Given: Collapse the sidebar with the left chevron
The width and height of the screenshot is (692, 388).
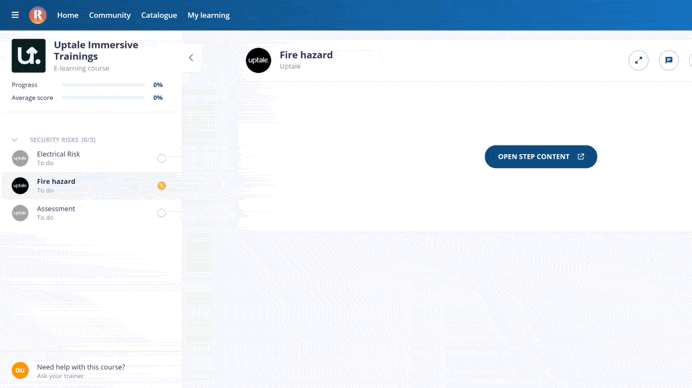Looking at the screenshot, I should pyautogui.click(x=191, y=57).
